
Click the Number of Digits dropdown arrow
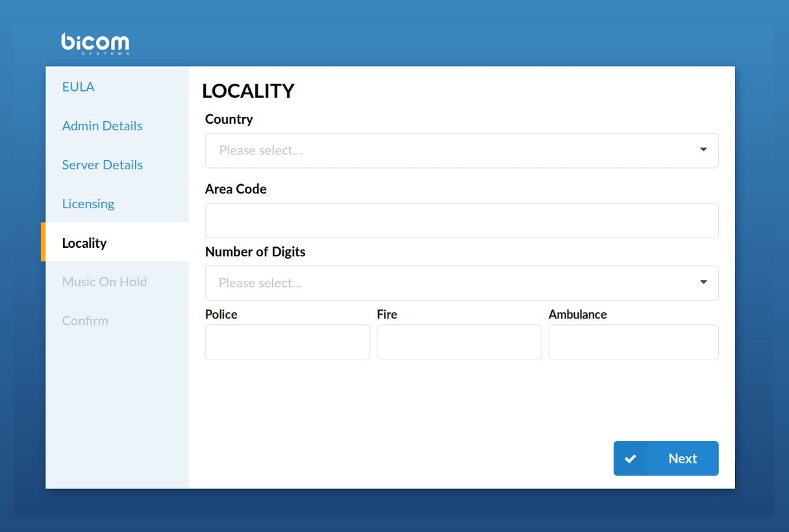coord(703,282)
